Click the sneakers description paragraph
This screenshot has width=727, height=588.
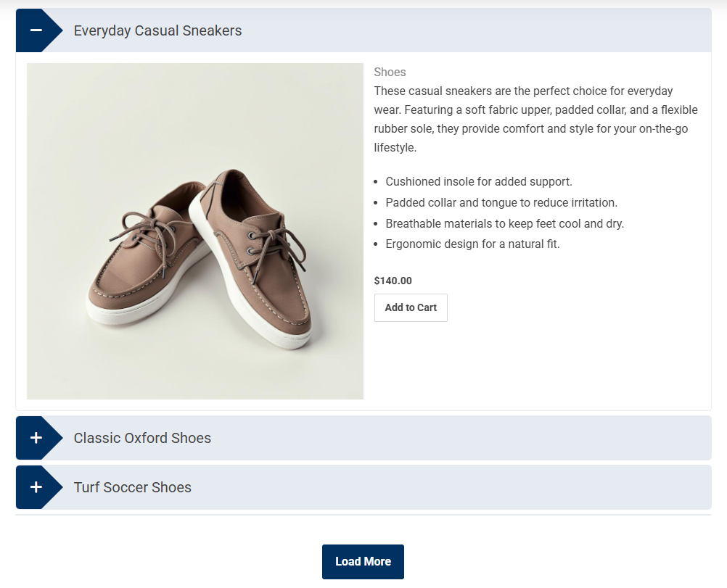pos(535,119)
